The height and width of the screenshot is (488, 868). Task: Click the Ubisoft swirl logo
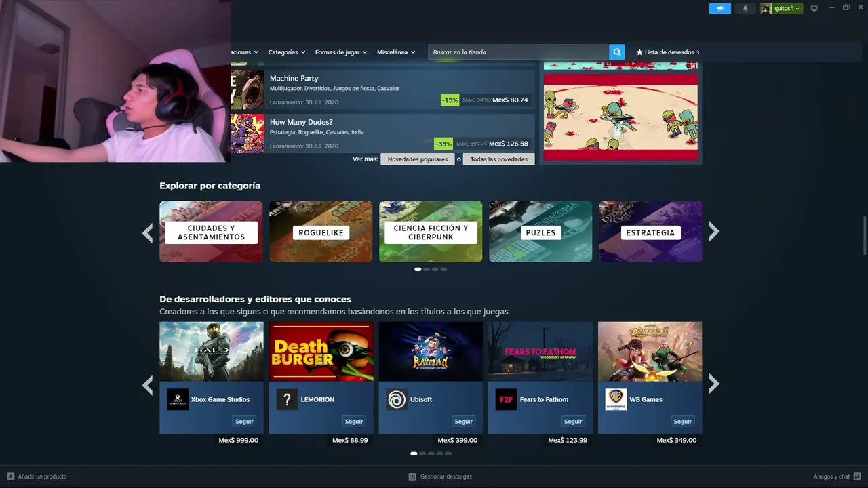click(397, 399)
